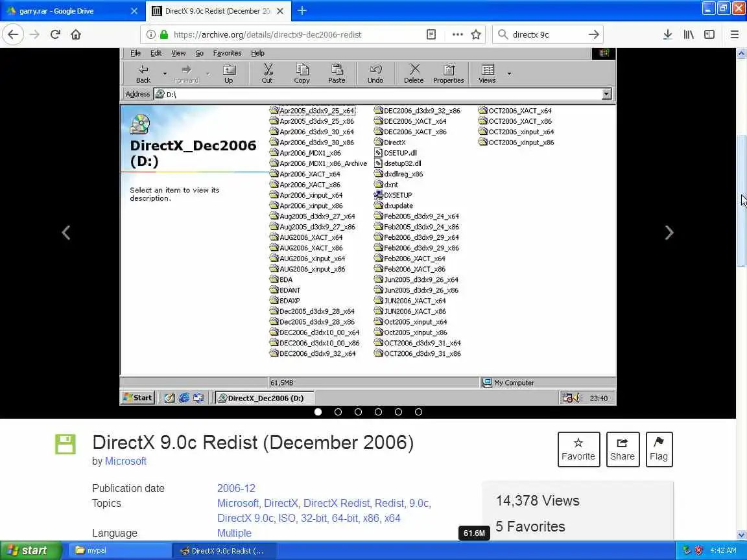747x560 pixels.
Task: Open the DirectX Redist topic link
Action: [337, 504]
